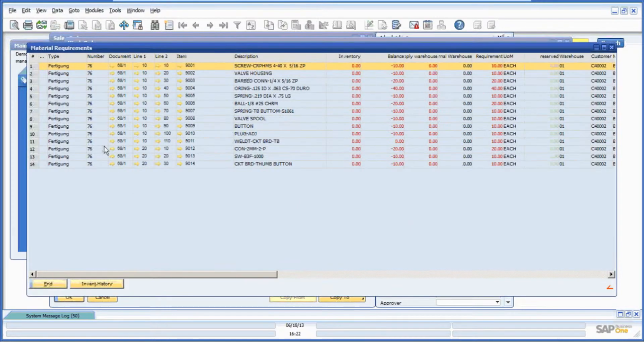Select the VALVE SPOOL description
This screenshot has width=644, height=342.
click(250, 119)
